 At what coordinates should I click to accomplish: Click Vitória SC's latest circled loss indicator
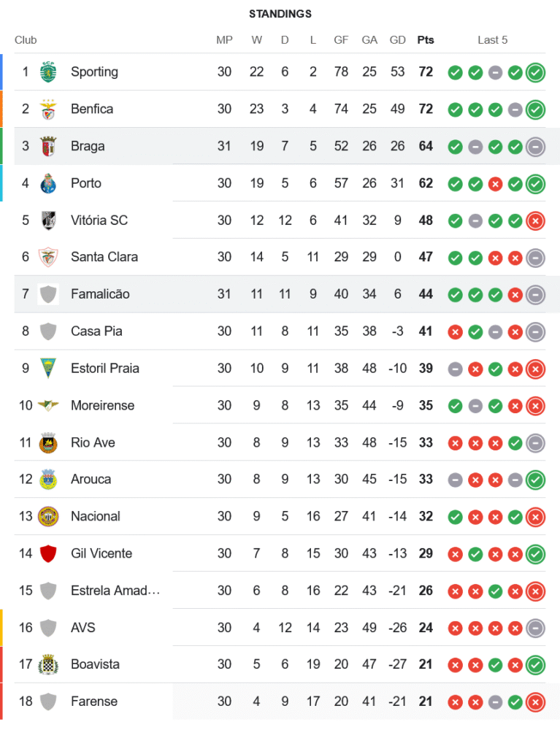pos(535,220)
